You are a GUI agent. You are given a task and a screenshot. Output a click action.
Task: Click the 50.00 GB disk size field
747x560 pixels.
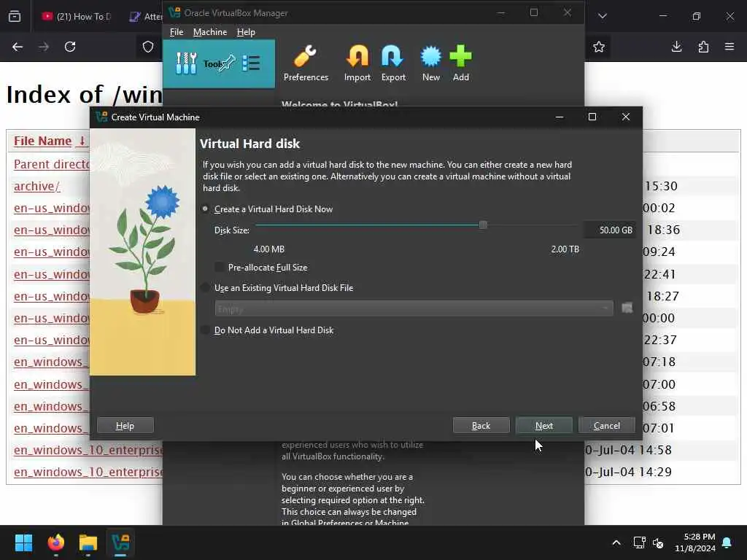610,230
